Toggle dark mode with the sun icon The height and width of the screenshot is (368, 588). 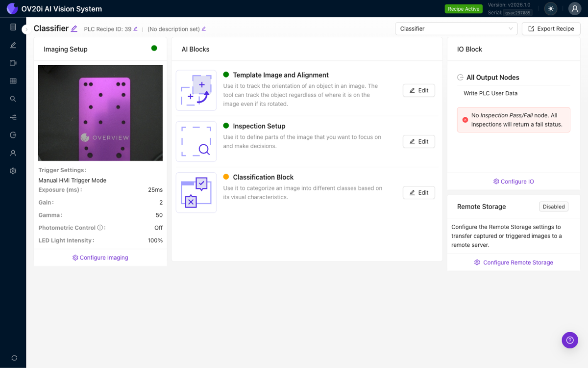coord(550,8)
